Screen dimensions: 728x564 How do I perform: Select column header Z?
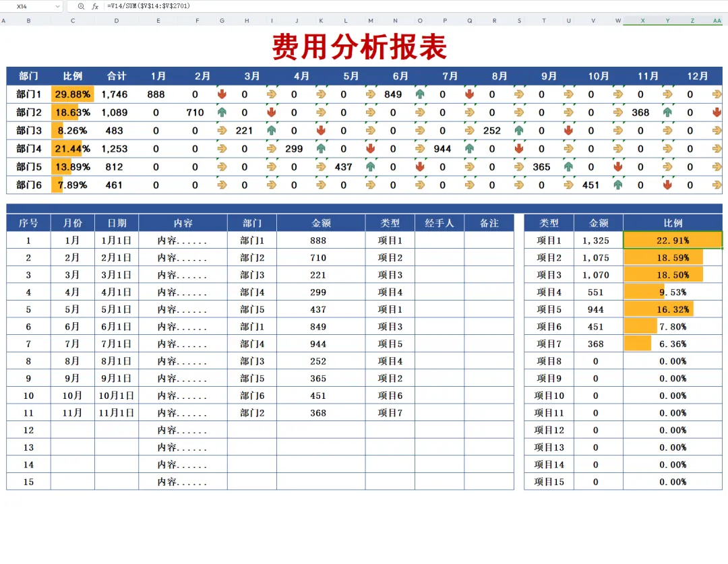coord(692,20)
